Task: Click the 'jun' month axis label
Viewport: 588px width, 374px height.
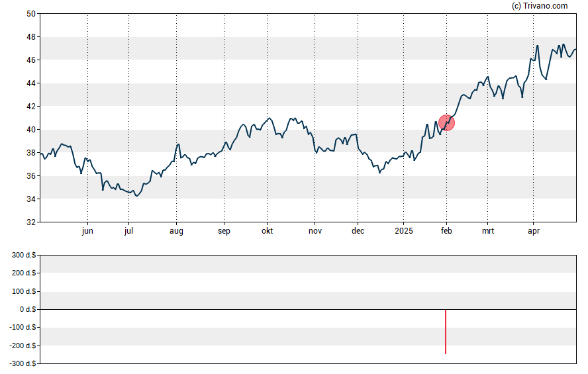Action: pyautogui.click(x=87, y=231)
